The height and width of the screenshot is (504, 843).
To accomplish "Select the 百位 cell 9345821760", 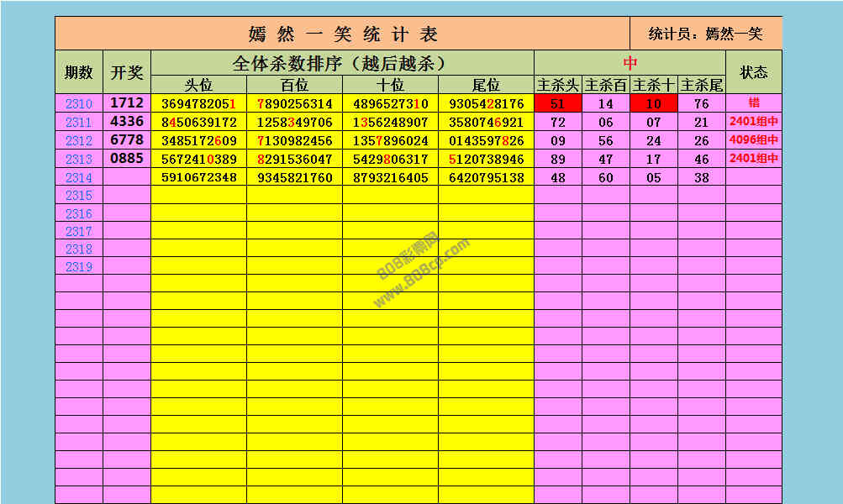I will (294, 177).
